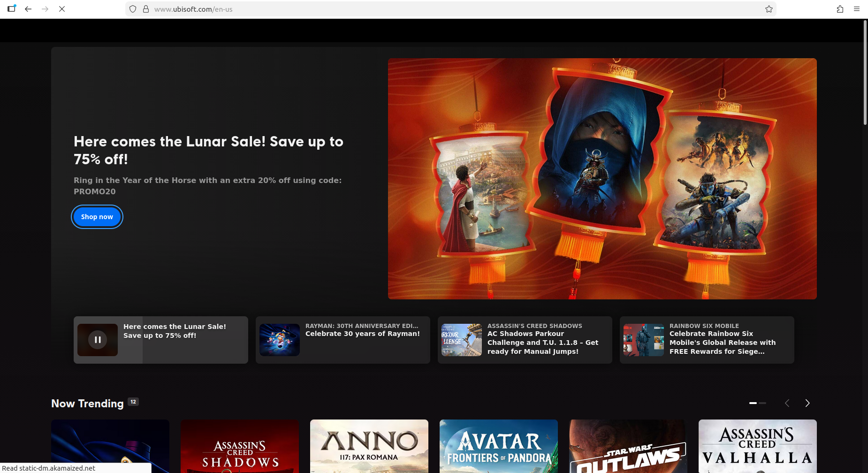Open the browser hamburger menu
The image size is (868, 473).
[x=856, y=9]
